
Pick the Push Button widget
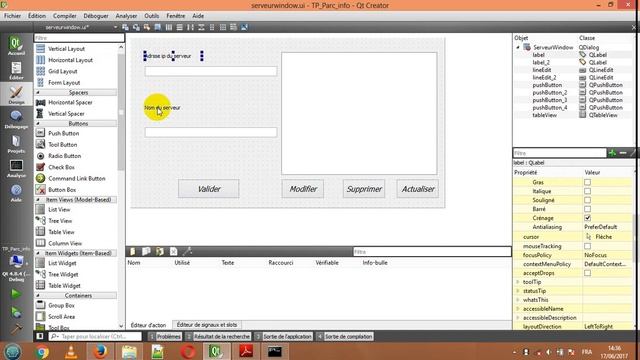[63, 133]
